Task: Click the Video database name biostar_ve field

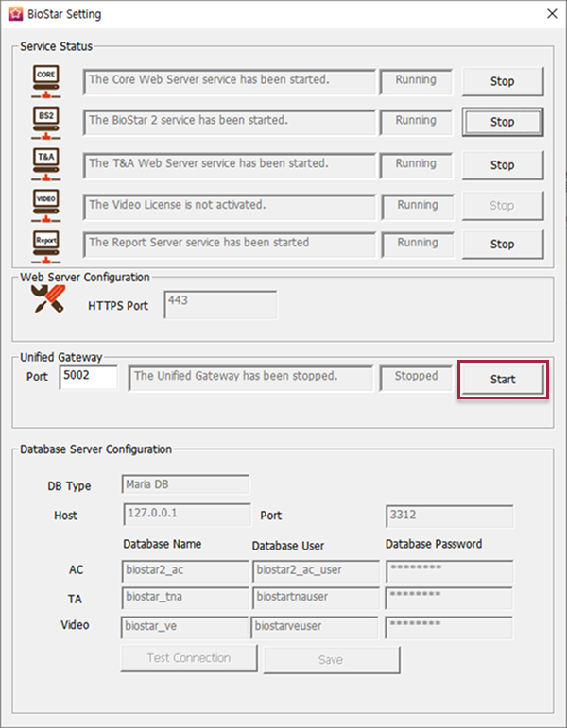Action: (184, 628)
